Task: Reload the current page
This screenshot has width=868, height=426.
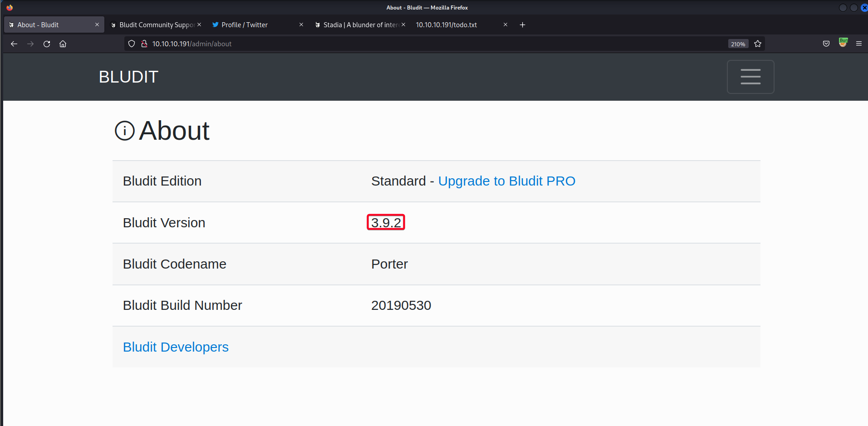Action: coord(47,44)
